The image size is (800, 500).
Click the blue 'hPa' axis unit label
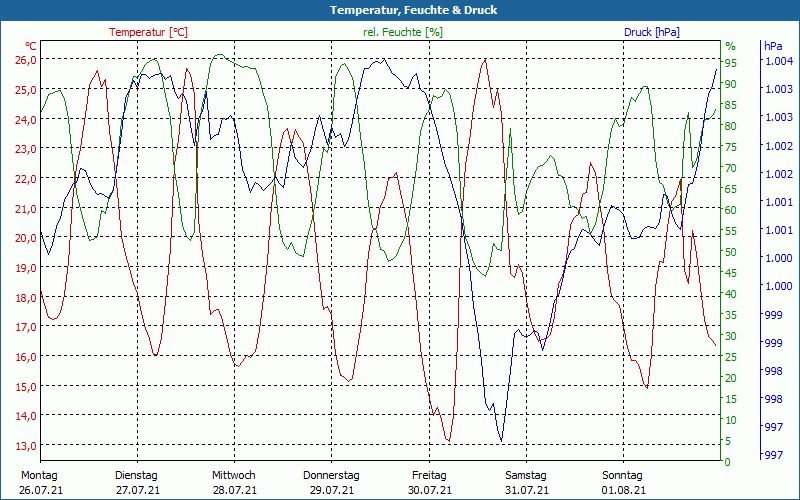pyautogui.click(x=773, y=46)
